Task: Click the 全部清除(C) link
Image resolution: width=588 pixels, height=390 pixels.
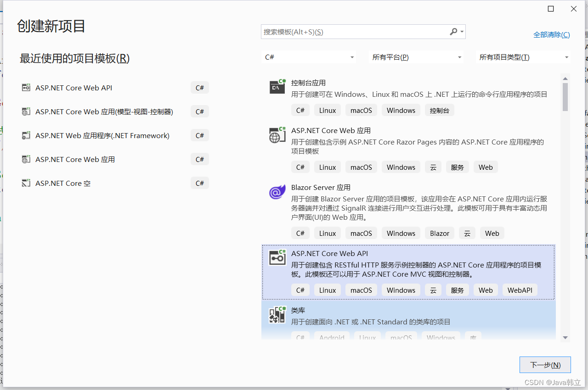Action: click(x=551, y=35)
